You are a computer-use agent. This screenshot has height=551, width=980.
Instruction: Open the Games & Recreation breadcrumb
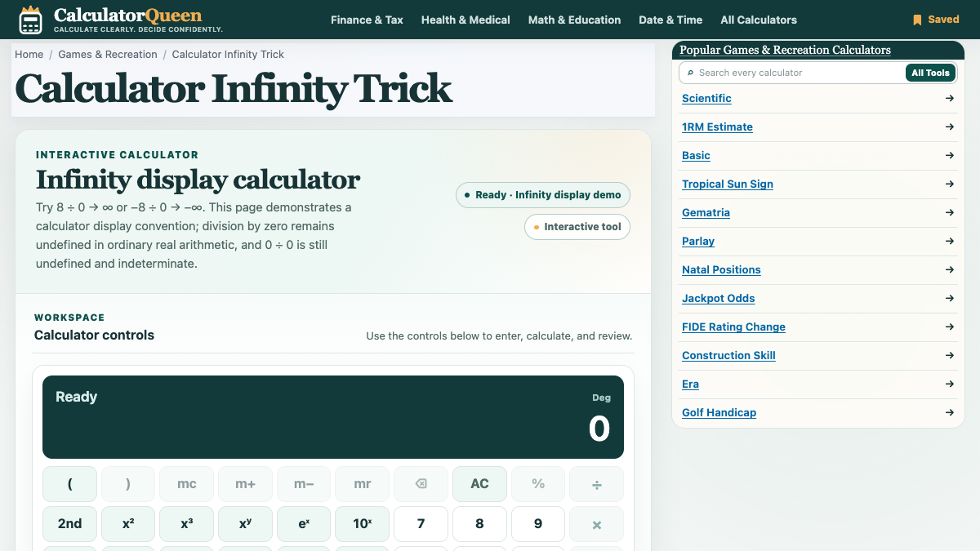(x=108, y=54)
